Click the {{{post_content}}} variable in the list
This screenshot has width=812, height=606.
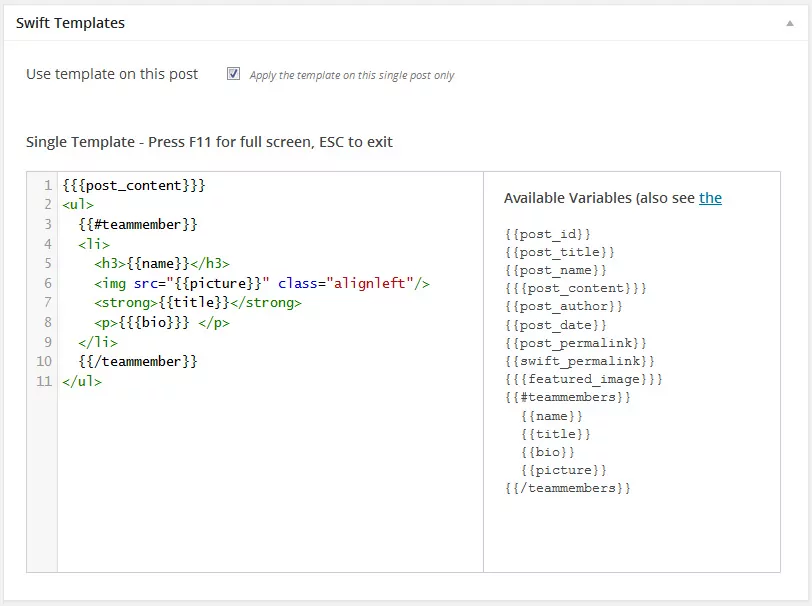click(x=576, y=288)
